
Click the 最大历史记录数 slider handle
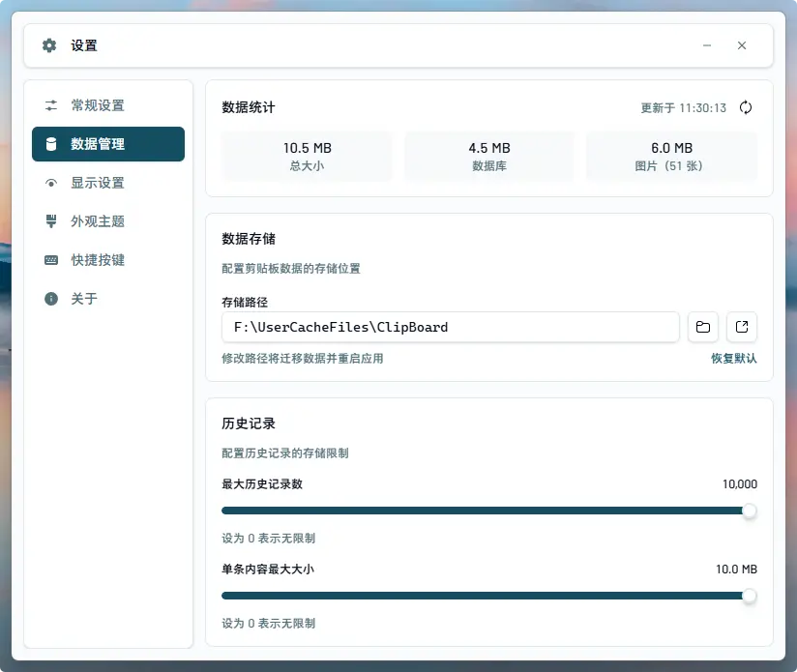click(751, 511)
